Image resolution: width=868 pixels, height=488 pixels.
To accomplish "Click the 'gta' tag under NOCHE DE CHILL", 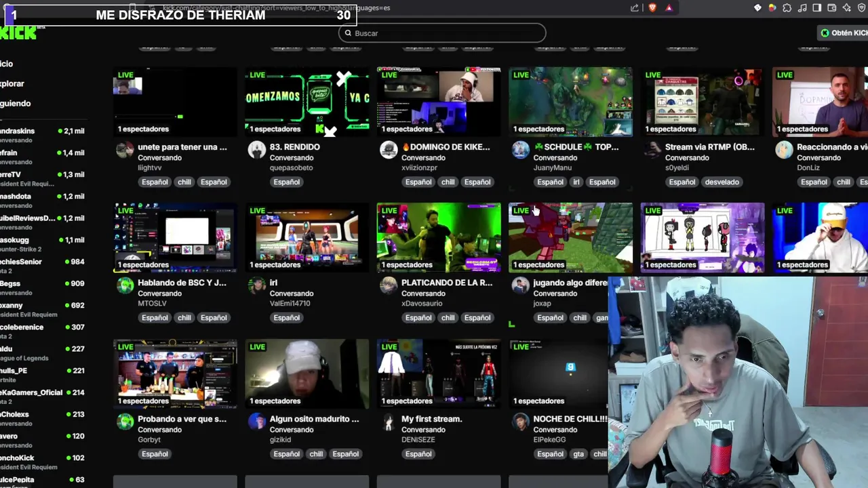I will click(x=578, y=454).
